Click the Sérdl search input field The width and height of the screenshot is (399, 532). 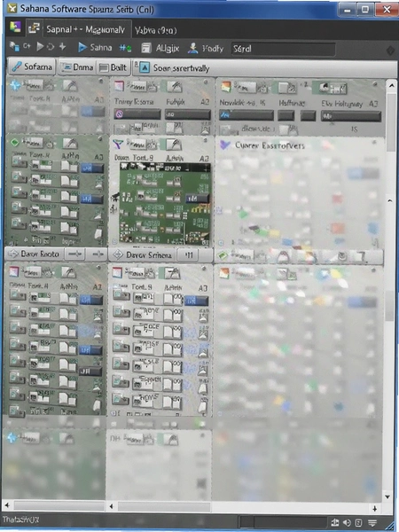284,49
